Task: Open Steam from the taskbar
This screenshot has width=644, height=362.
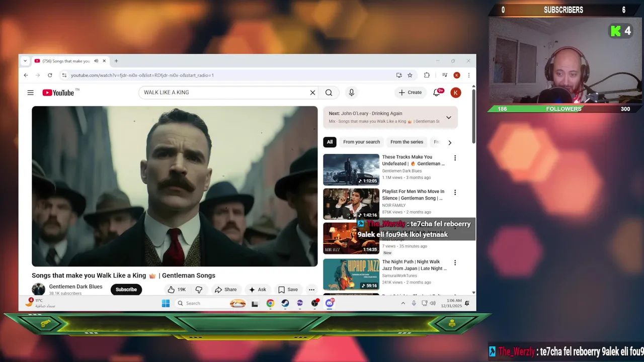Action: click(285, 303)
